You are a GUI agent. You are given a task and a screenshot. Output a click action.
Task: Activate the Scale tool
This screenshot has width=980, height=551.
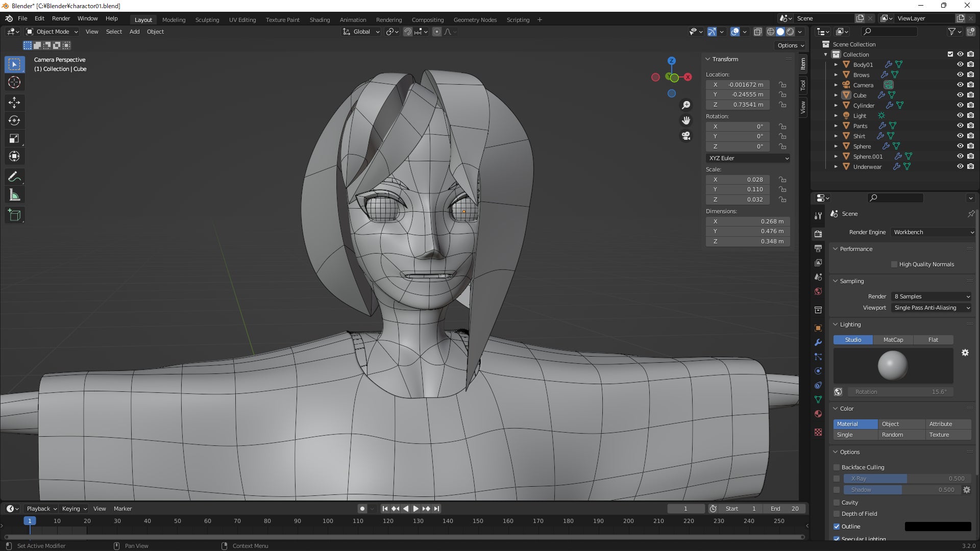pyautogui.click(x=14, y=139)
